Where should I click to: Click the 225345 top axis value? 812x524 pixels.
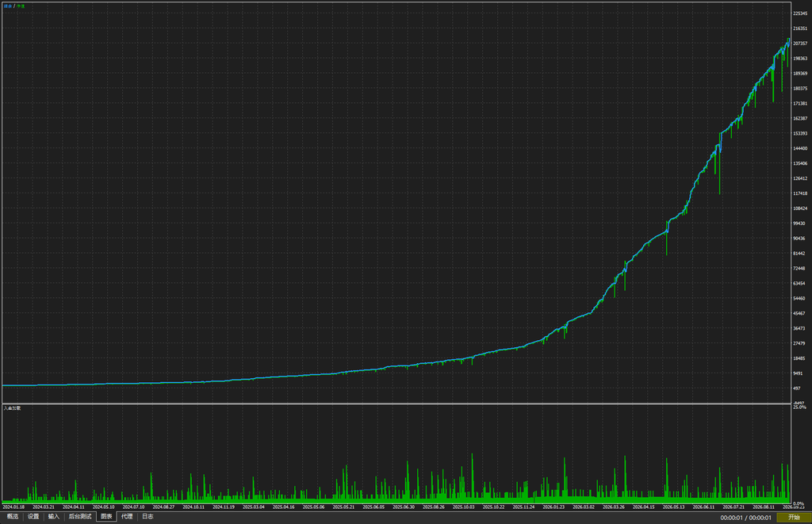pos(800,13)
